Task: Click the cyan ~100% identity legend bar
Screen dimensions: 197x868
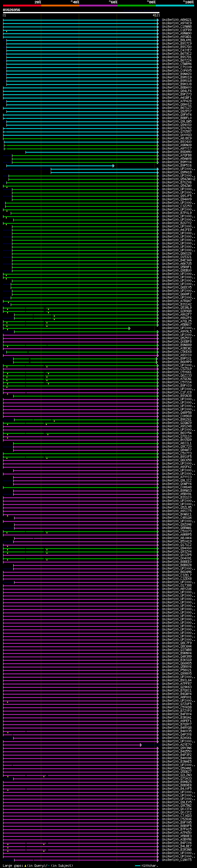Action: (175, 6)
